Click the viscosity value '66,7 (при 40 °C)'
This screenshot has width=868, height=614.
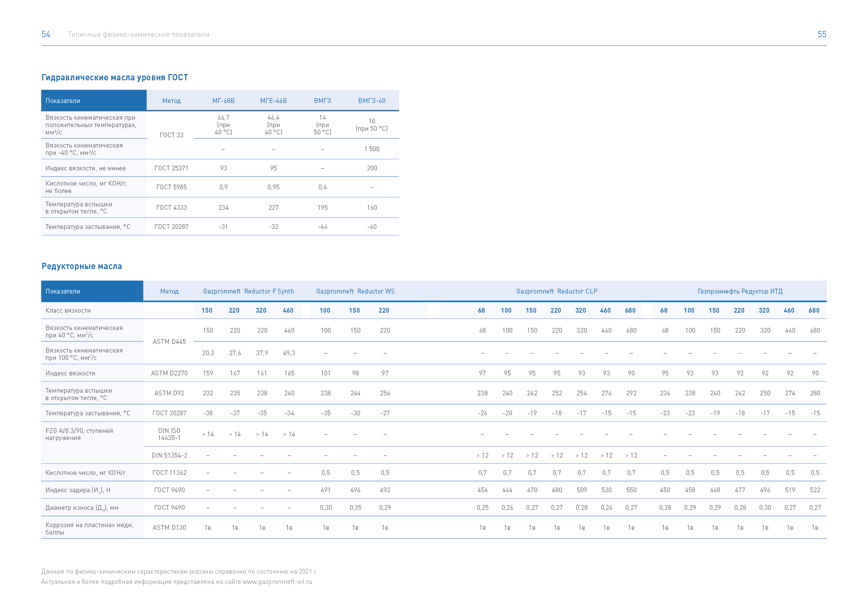[223, 125]
